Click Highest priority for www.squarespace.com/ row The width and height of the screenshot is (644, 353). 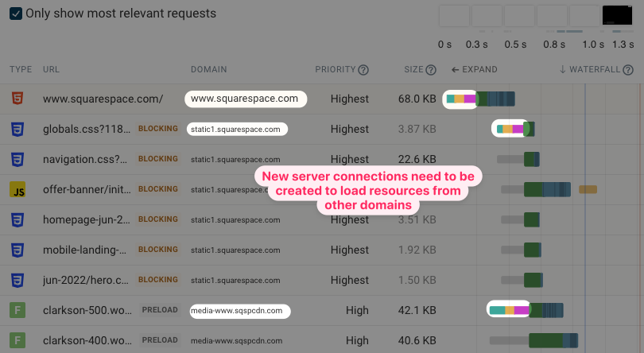pyautogui.click(x=350, y=99)
